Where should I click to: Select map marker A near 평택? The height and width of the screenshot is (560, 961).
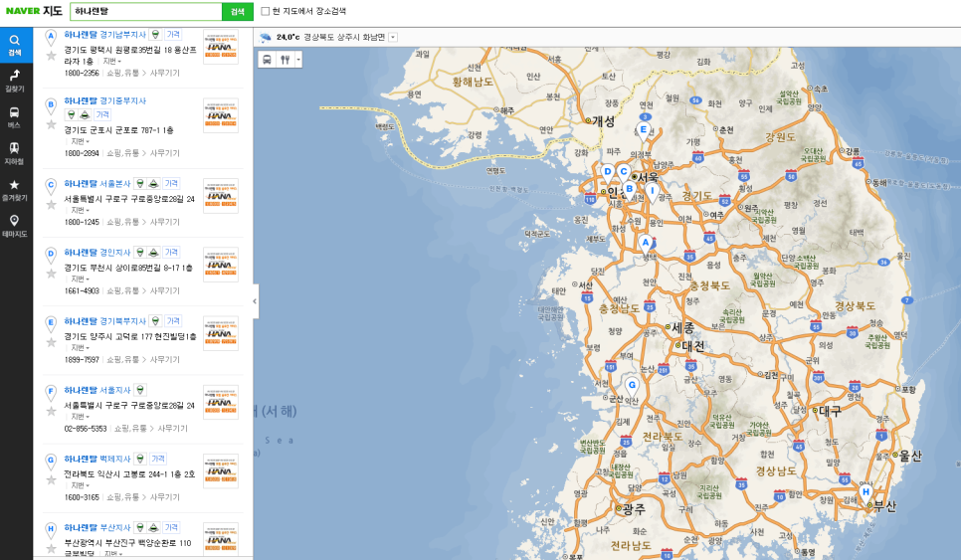(645, 244)
